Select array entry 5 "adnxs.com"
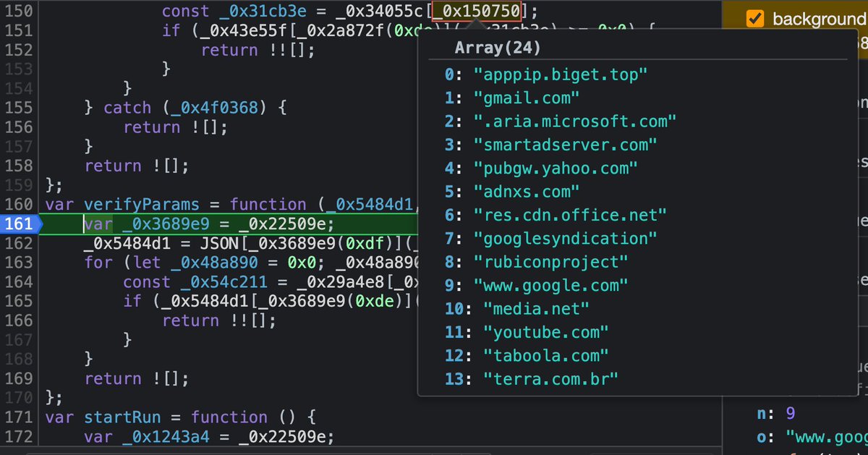The width and height of the screenshot is (868, 455). (512, 192)
